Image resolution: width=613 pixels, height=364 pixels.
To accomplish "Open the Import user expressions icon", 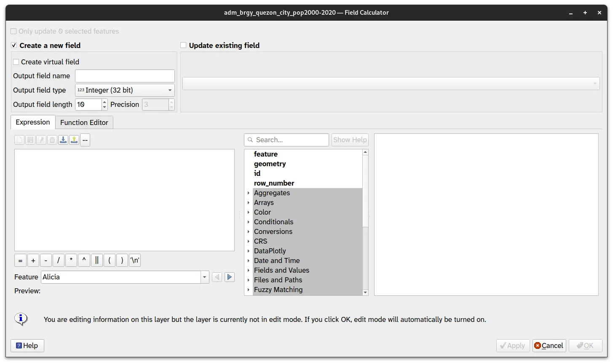I will 63,140.
